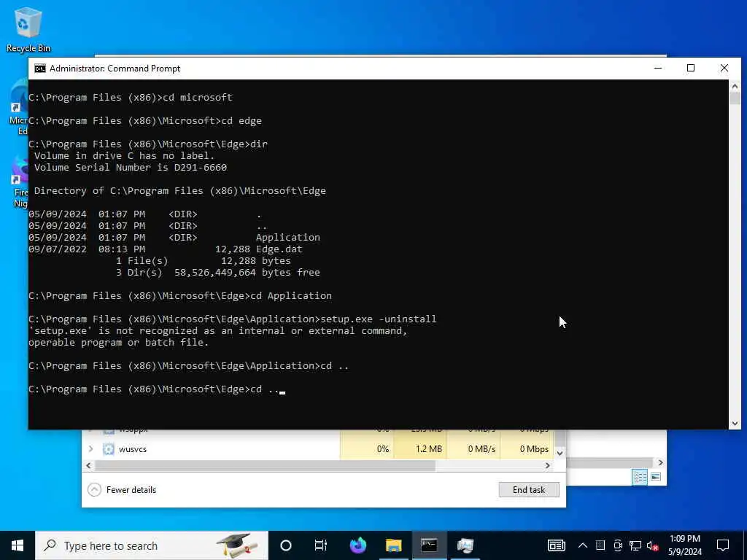Minimize the Command Prompt window
This screenshot has height=560, width=747.
(x=658, y=69)
